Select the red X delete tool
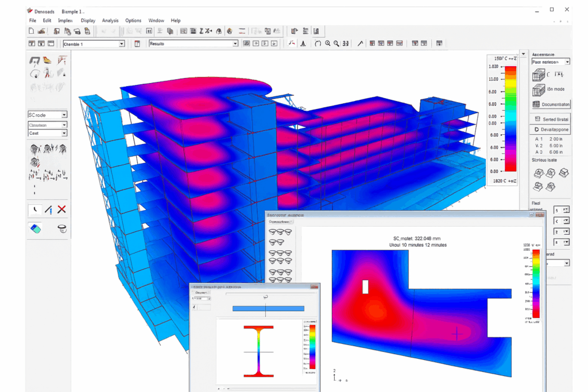 pyautogui.click(x=61, y=209)
